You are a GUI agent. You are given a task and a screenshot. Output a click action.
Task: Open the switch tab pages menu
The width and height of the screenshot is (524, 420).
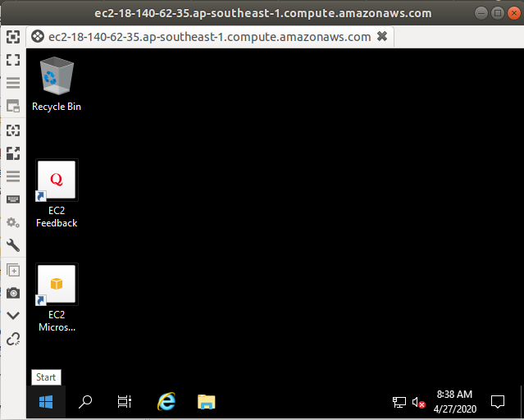[x=13, y=83]
